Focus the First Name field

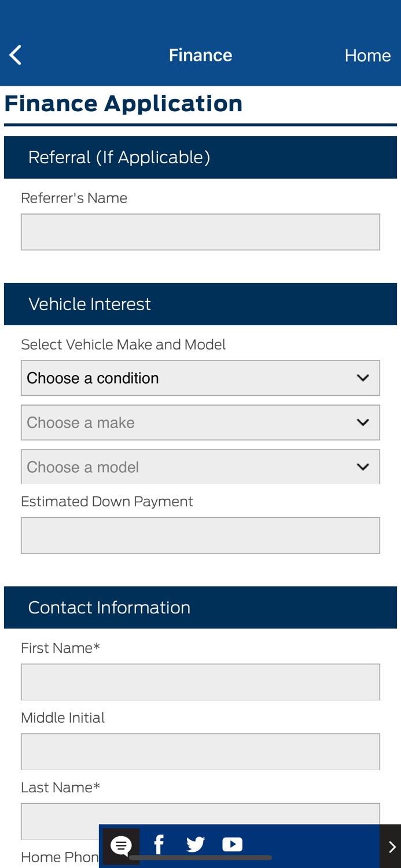200,681
